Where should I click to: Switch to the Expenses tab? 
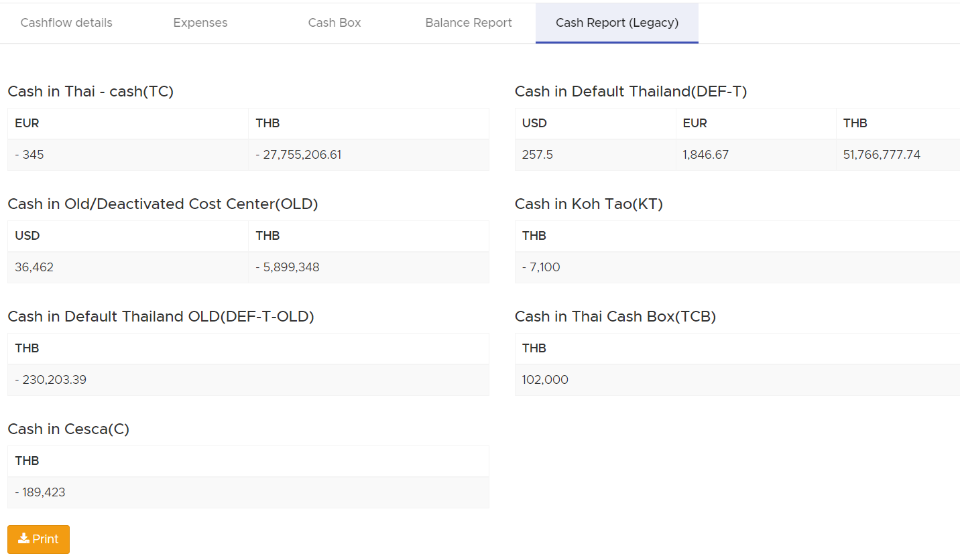200,23
